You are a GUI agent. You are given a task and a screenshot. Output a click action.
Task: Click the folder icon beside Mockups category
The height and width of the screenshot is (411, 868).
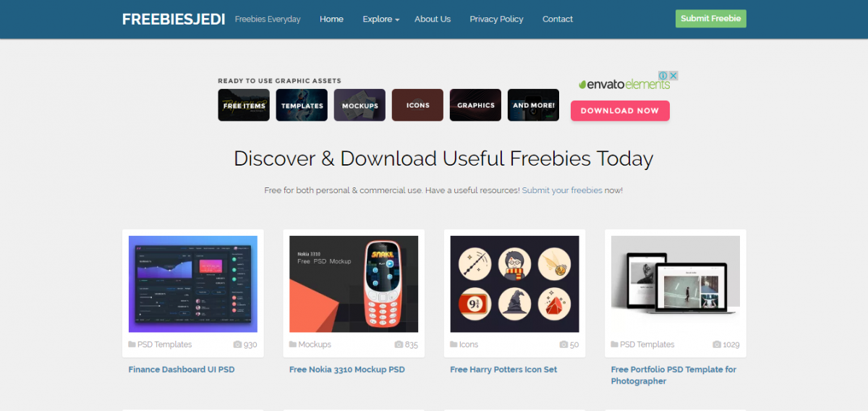click(x=293, y=344)
